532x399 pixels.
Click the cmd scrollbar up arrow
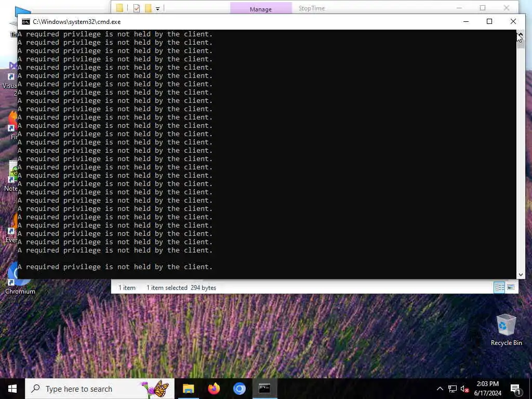tap(521, 34)
